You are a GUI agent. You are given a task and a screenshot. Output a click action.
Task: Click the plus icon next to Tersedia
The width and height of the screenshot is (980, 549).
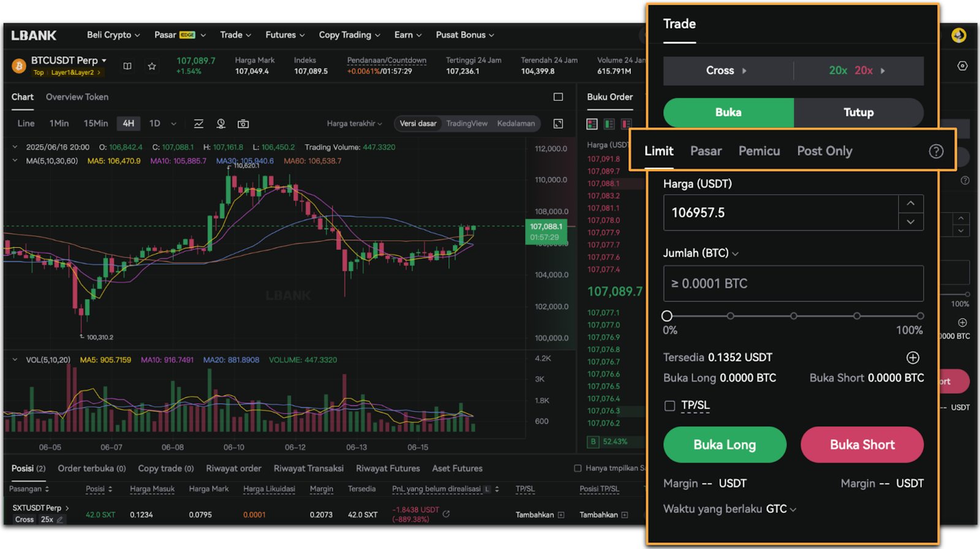tap(913, 358)
